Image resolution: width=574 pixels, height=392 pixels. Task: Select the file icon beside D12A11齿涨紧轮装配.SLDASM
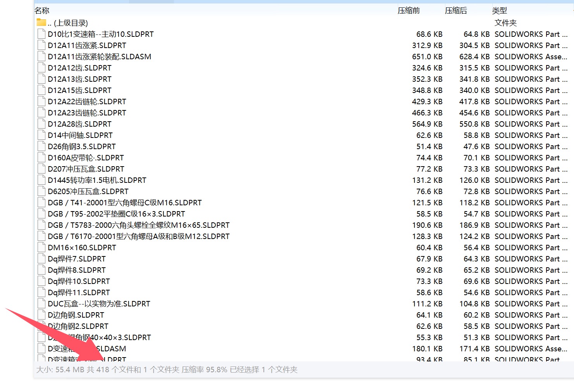click(41, 56)
